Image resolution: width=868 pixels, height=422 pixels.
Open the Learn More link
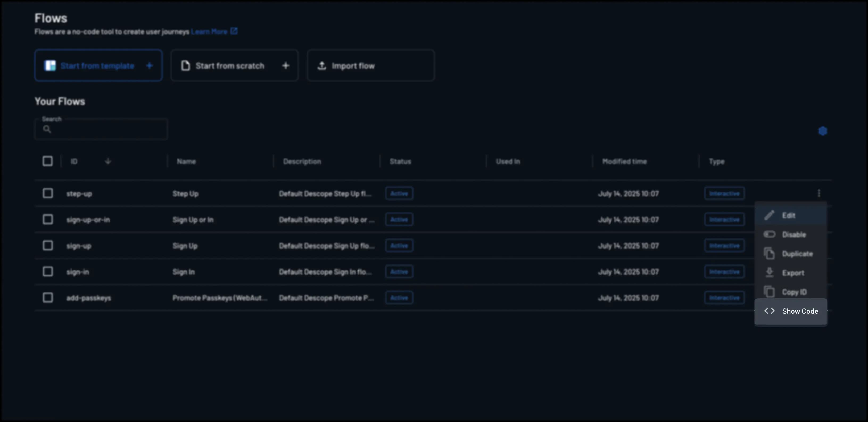point(209,31)
